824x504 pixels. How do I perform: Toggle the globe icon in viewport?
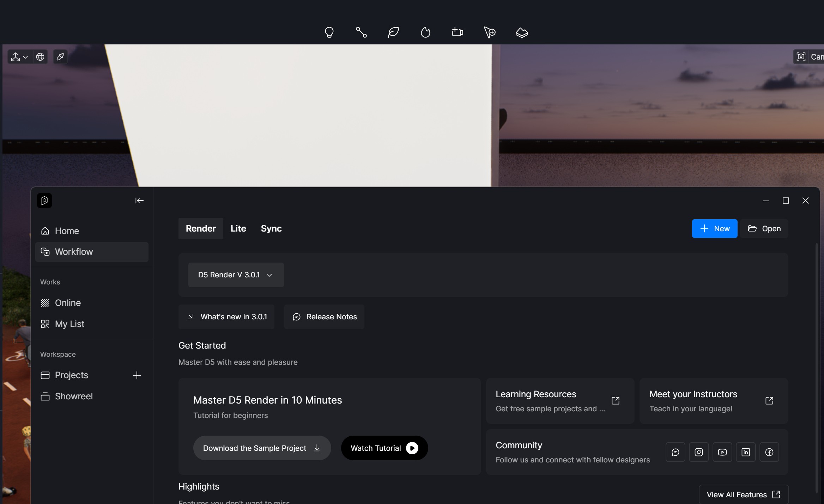click(x=40, y=57)
